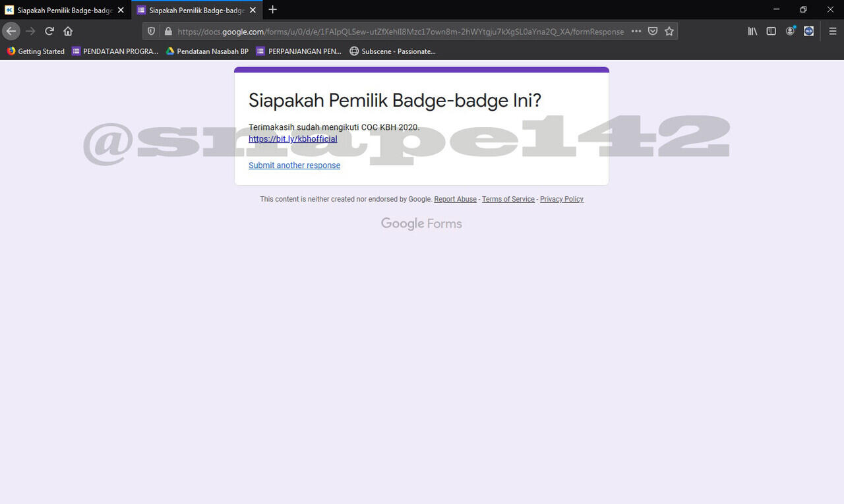Click Submit another response
This screenshot has width=844, height=504.
[294, 165]
